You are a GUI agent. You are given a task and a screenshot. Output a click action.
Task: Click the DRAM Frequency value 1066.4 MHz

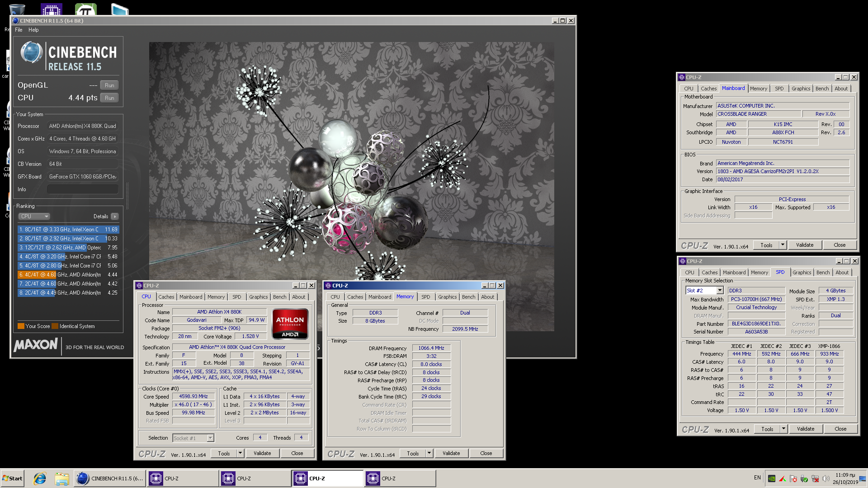point(431,348)
